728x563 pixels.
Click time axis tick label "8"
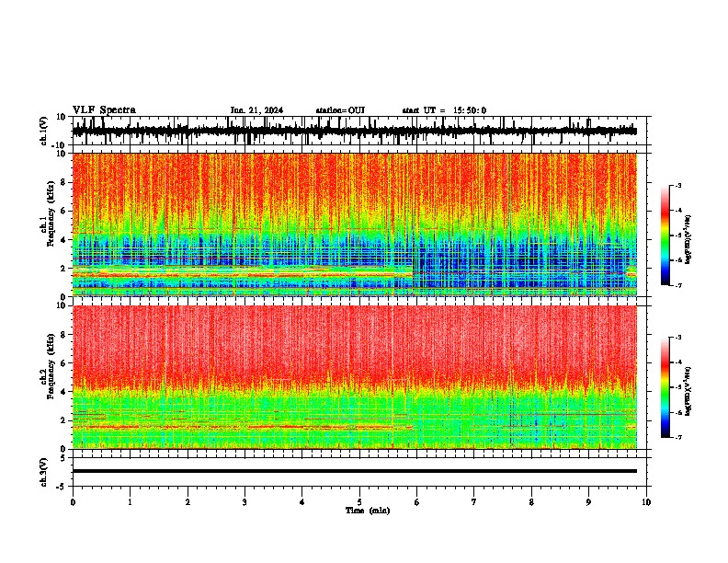pyautogui.click(x=531, y=502)
